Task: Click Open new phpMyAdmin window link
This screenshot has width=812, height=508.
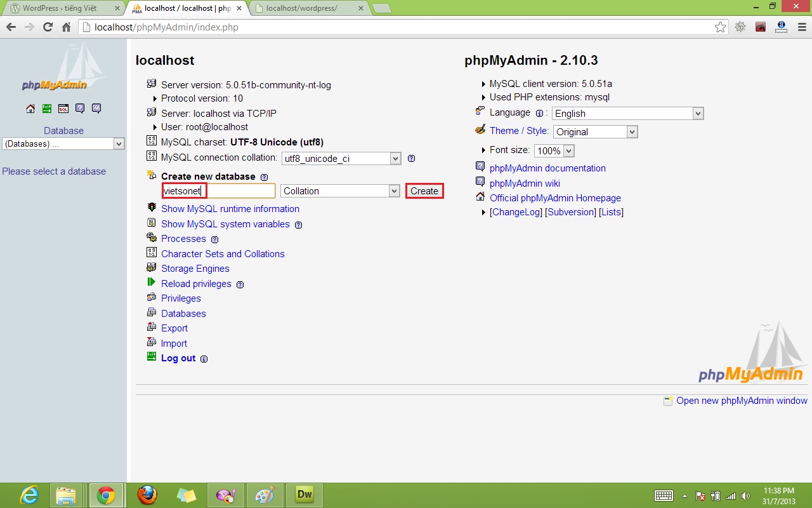Action: [x=742, y=401]
